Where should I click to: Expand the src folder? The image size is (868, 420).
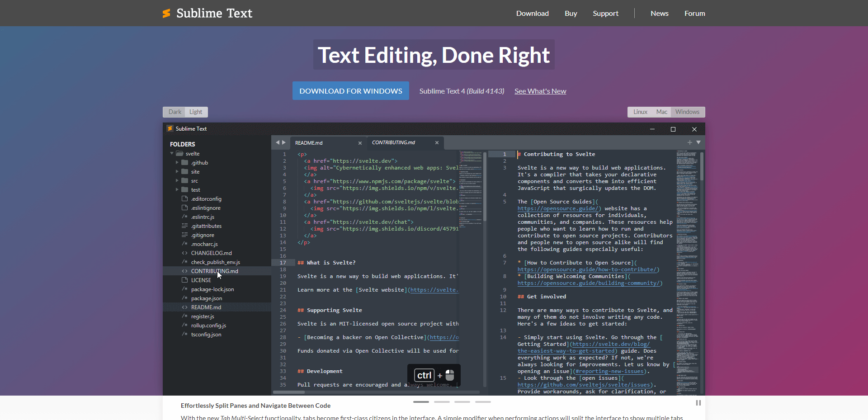[178, 180]
